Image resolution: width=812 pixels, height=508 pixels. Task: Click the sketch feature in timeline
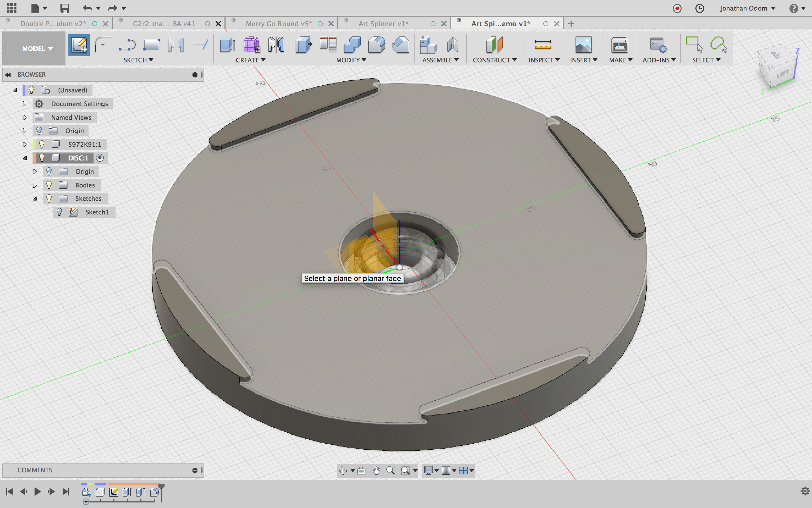pos(114,492)
